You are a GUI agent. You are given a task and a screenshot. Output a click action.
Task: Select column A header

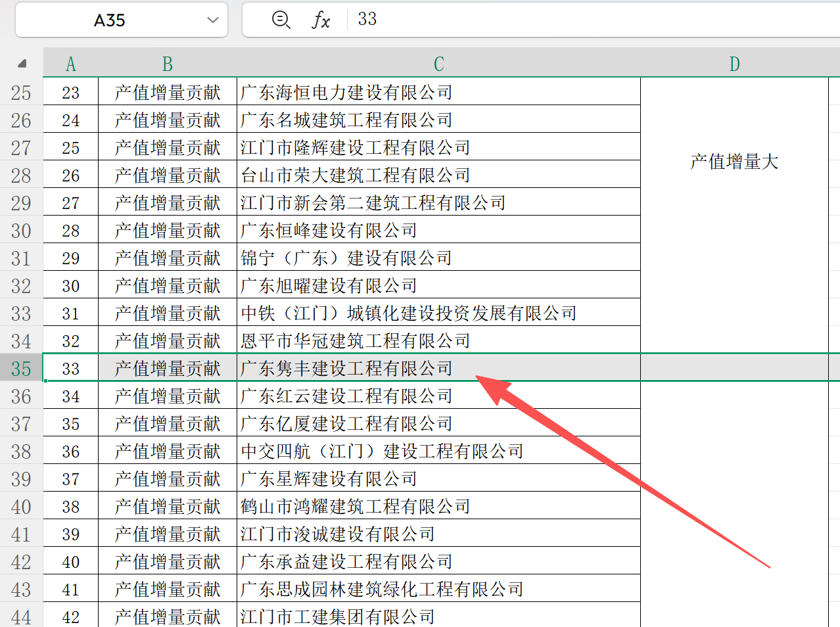click(x=70, y=64)
